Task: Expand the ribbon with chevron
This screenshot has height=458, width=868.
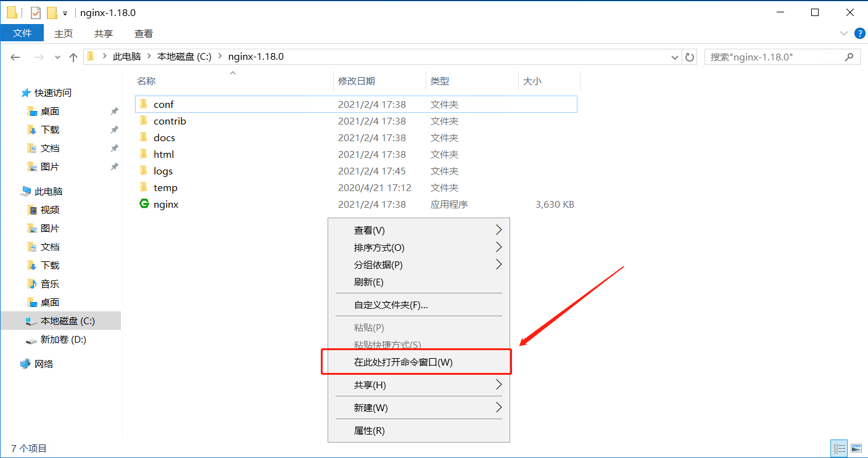Action: (844, 33)
